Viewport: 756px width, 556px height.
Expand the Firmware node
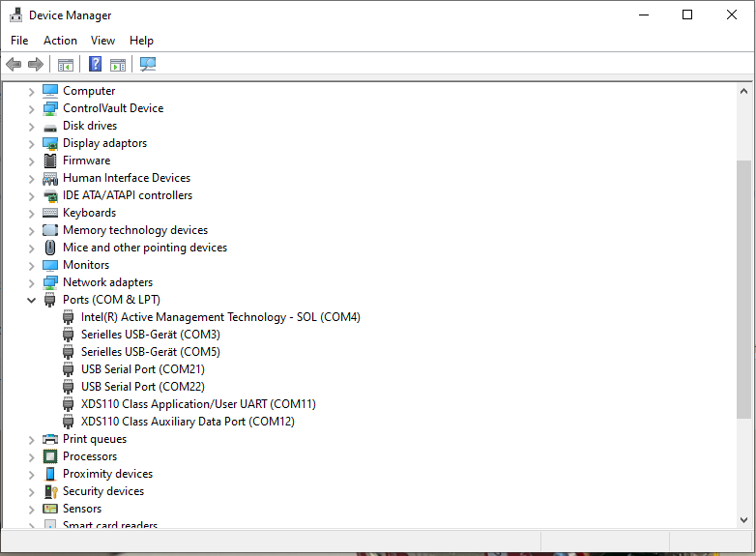(x=31, y=161)
